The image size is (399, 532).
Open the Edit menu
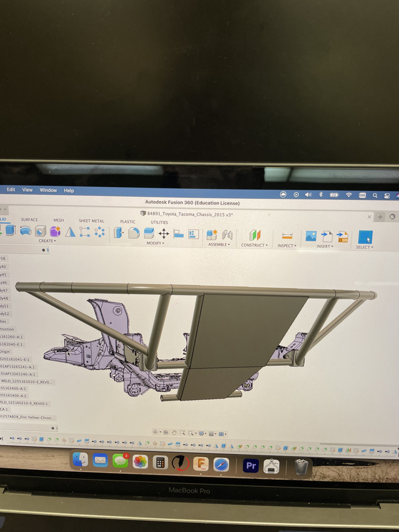11,190
